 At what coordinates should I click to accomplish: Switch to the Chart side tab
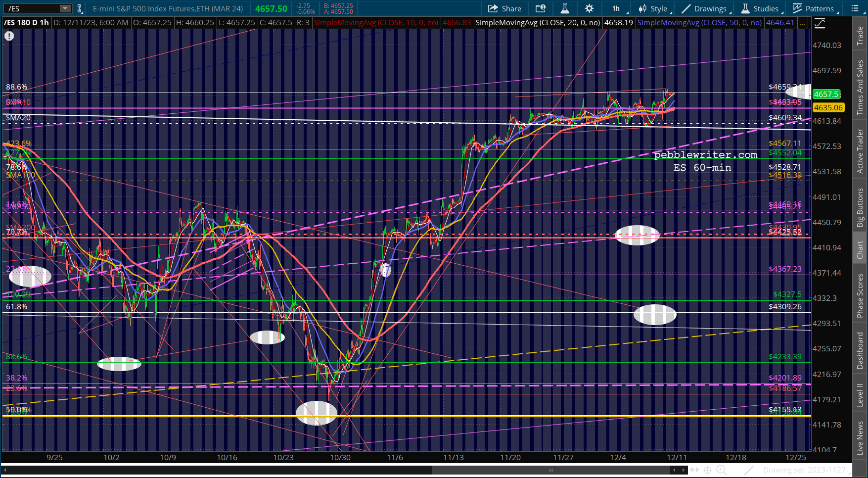(860, 250)
